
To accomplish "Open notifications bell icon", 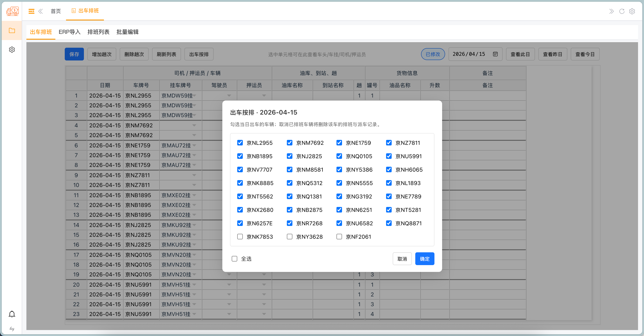I will [x=12, y=314].
